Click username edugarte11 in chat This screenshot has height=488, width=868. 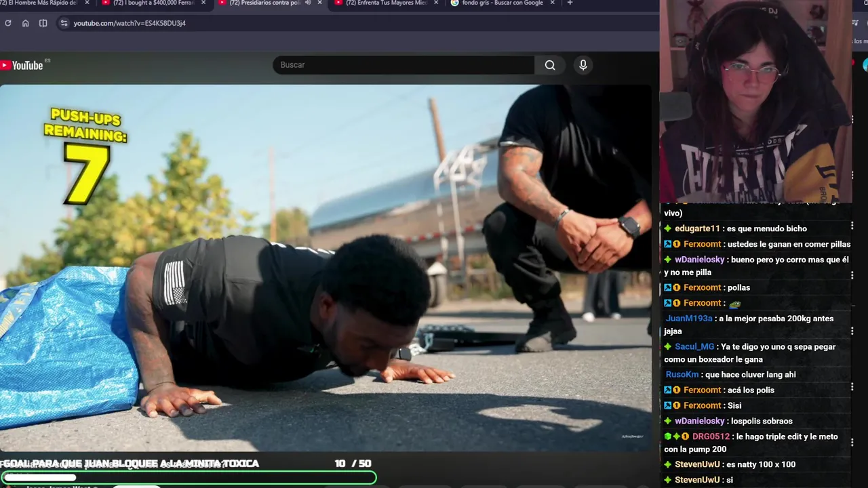(697, 229)
